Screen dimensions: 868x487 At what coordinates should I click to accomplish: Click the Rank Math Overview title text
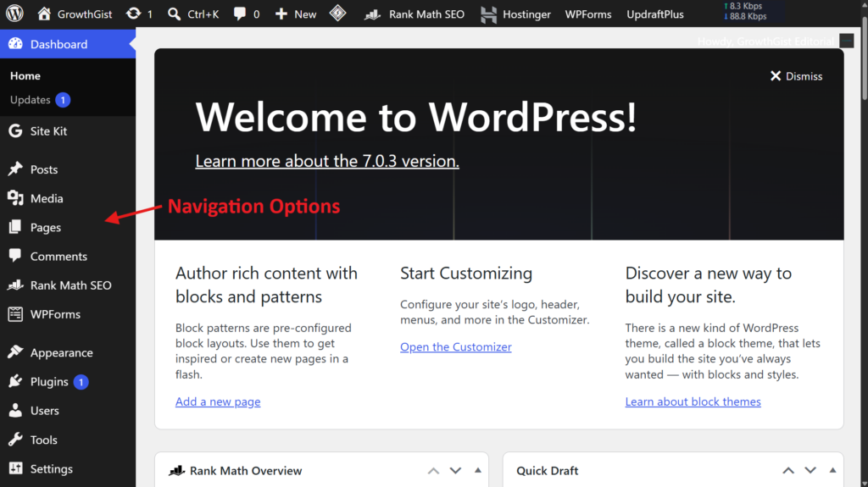click(246, 470)
